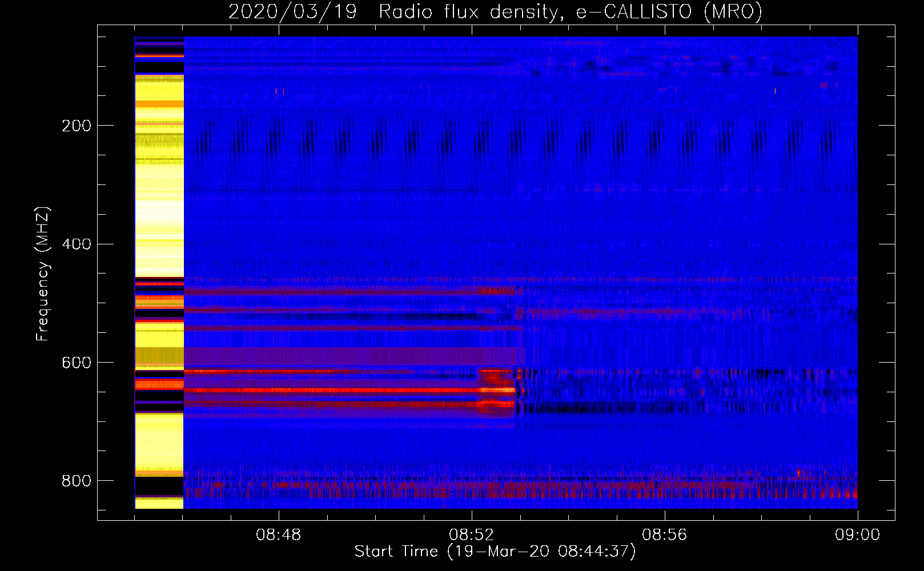The width and height of the screenshot is (924, 571).
Task: Click the 08:52 time tick label
Action: click(x=472, y=535)
